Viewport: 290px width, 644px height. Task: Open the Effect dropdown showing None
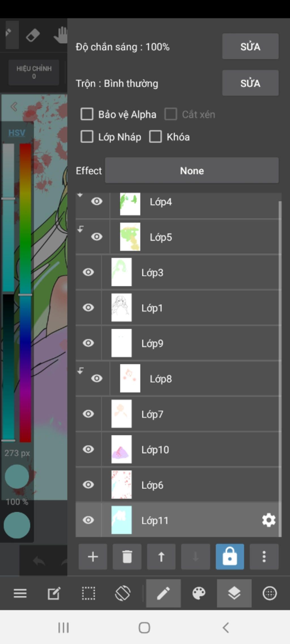click(x=192, y=170)
